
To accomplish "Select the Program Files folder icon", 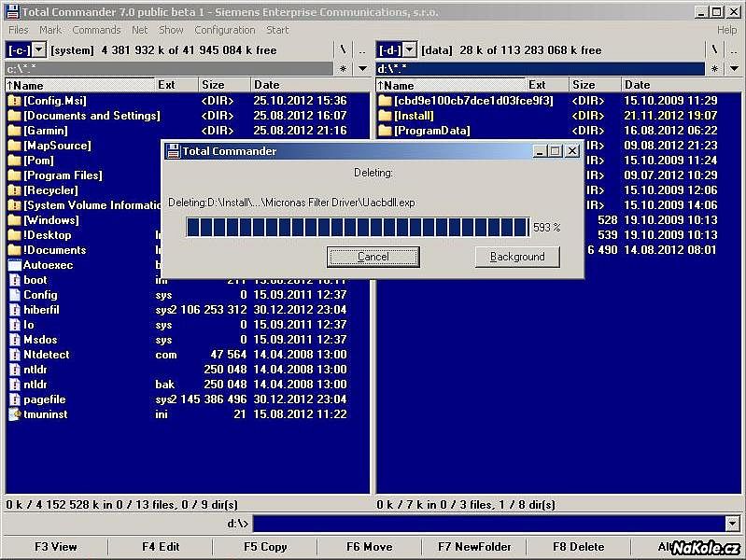I will coord(15,175).
